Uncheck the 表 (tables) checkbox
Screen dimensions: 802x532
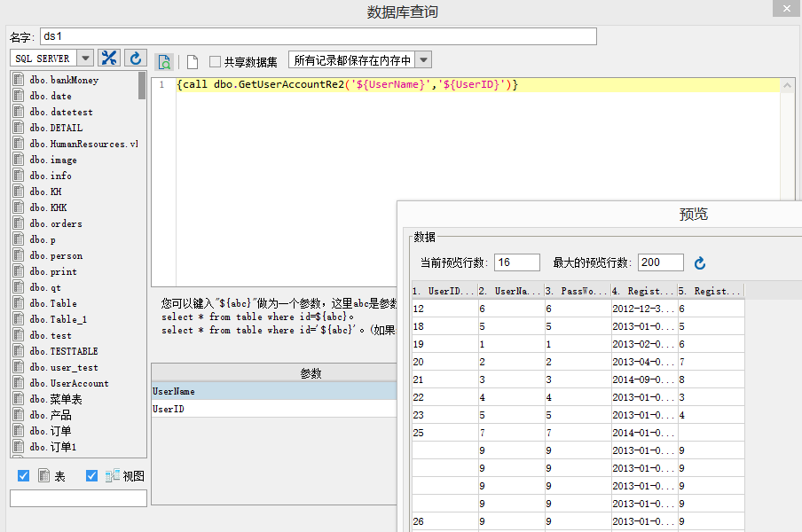pyautogui.click(x=24, y=476)
